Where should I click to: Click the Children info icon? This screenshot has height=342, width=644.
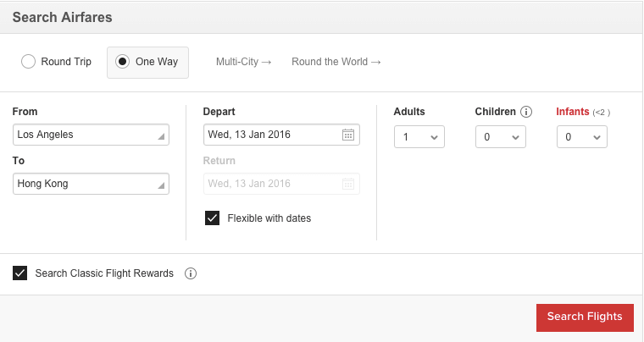click(526, 112)
